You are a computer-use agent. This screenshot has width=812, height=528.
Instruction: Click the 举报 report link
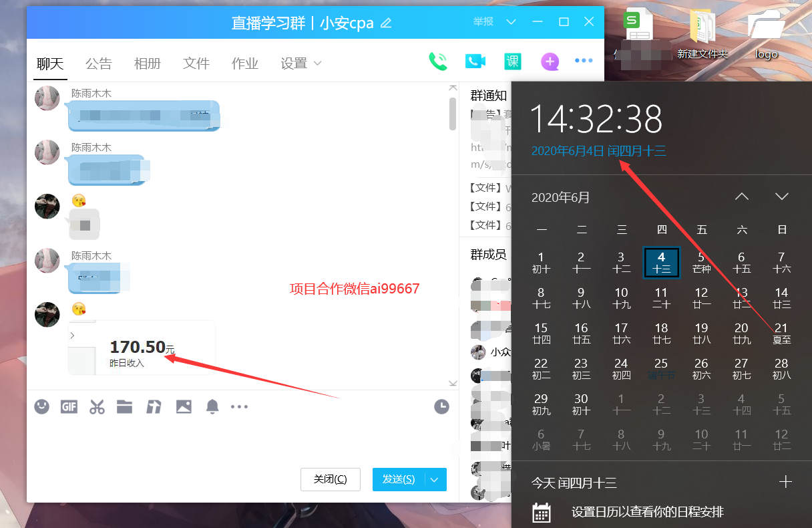(x=483, y=21)
